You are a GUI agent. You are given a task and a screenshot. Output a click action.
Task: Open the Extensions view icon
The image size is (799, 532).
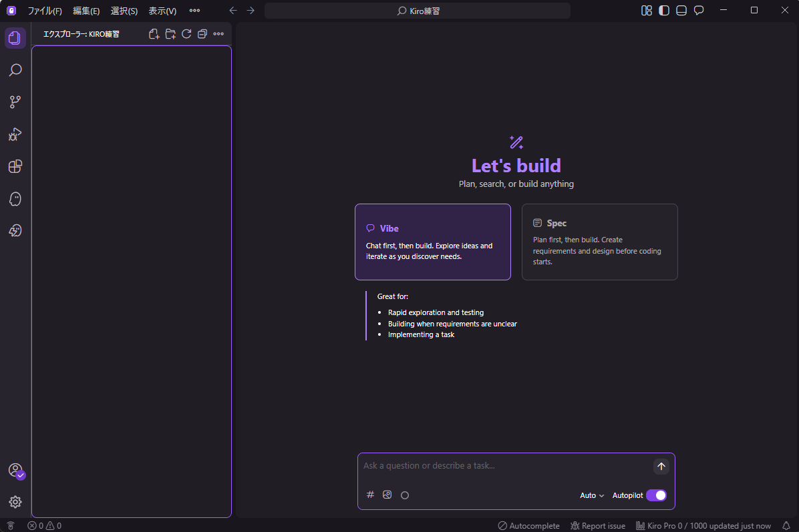[15, 166]
